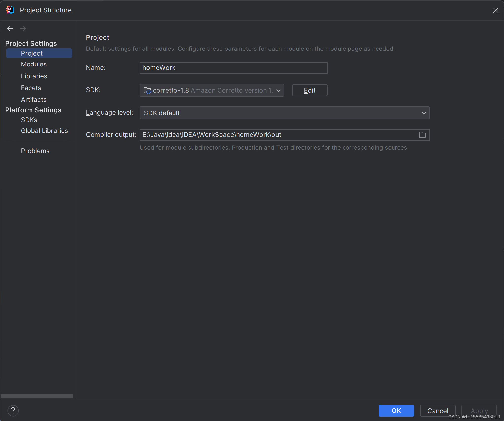Close the Project Structure dialog
The width and height of the screenshot is (504, 421).
[x=496, y=10]
